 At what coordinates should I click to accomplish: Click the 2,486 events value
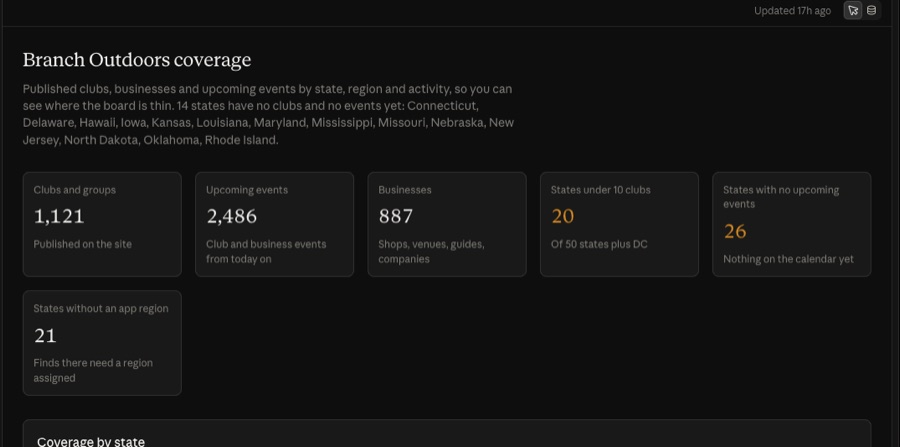(231, 216)
